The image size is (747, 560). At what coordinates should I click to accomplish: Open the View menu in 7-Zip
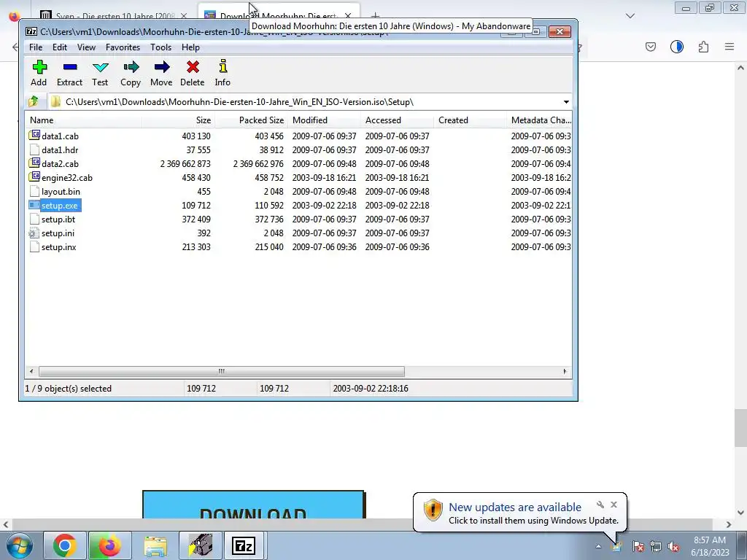tap(86, 47)
